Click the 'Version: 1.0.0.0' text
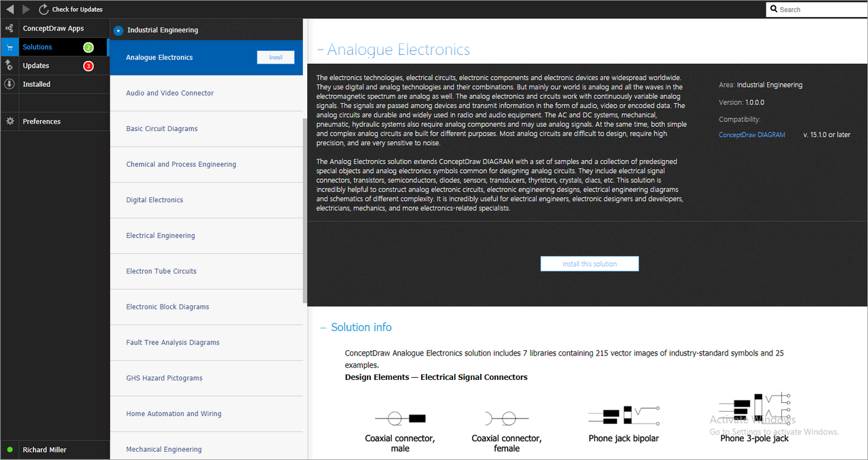The width and height of the screenshot is (868, 460). (x=741, y=102)
